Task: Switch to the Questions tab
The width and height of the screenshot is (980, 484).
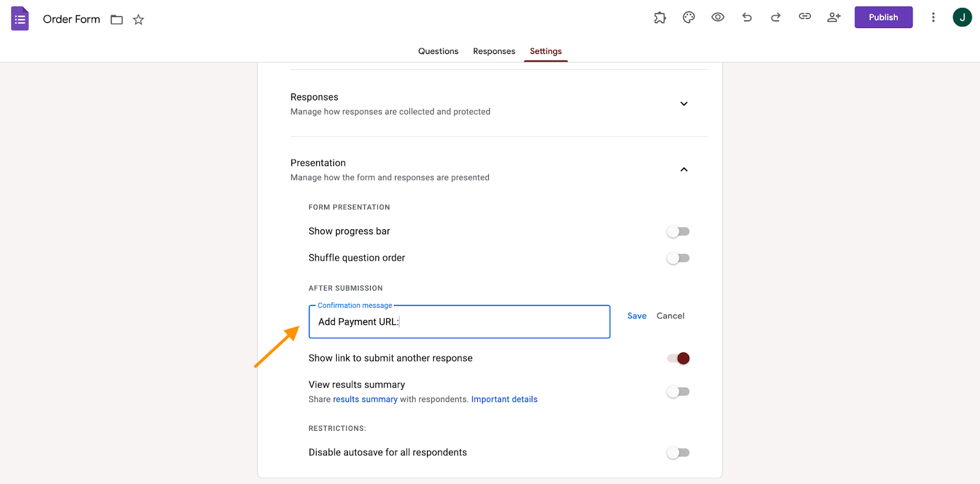Action: [x=438, y=51]
